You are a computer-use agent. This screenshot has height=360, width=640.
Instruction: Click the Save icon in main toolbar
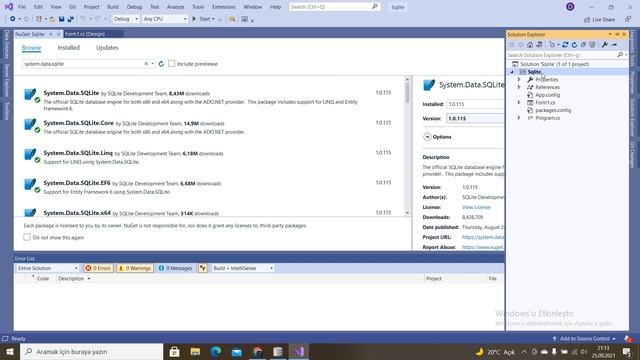[x=62, y=19]
